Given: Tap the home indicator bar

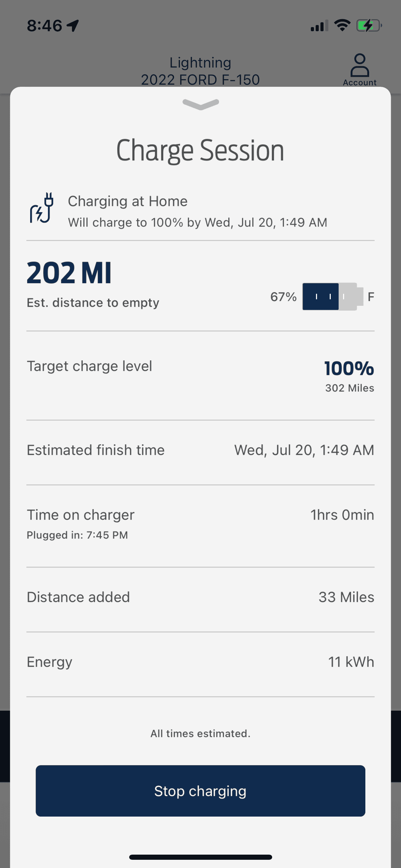Looking at the screenshot, I should (x=200, y=857).
